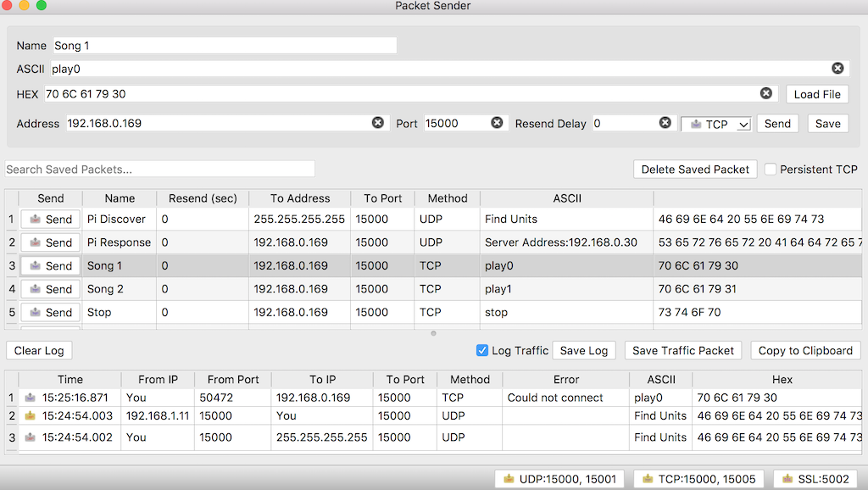Select row number 4 in the saved packets table
Viewport: 868px width, 490px height.
pos(12,289)
